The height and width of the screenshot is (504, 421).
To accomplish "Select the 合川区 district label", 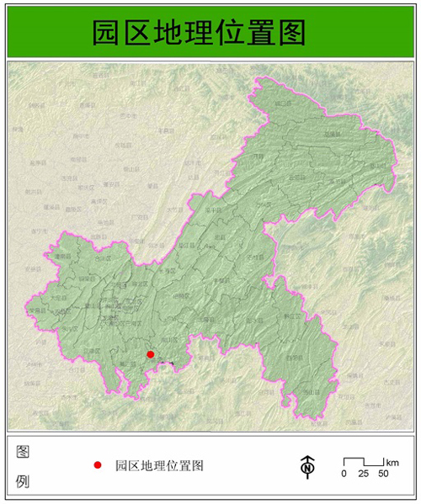I will (103, 258).
